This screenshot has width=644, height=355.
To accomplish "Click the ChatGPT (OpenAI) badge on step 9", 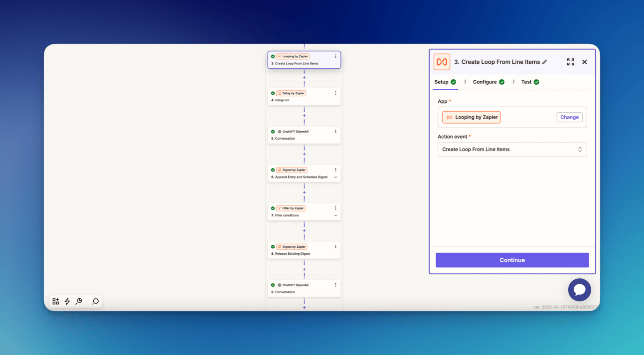I will [293, 285].
